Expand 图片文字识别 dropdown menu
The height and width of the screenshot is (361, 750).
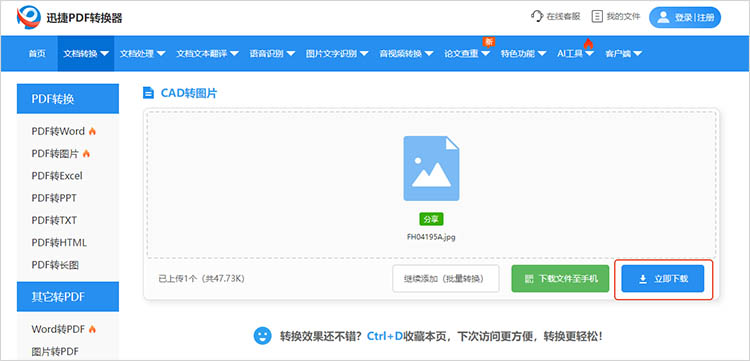pyautogui.click(x=337, y=54)
